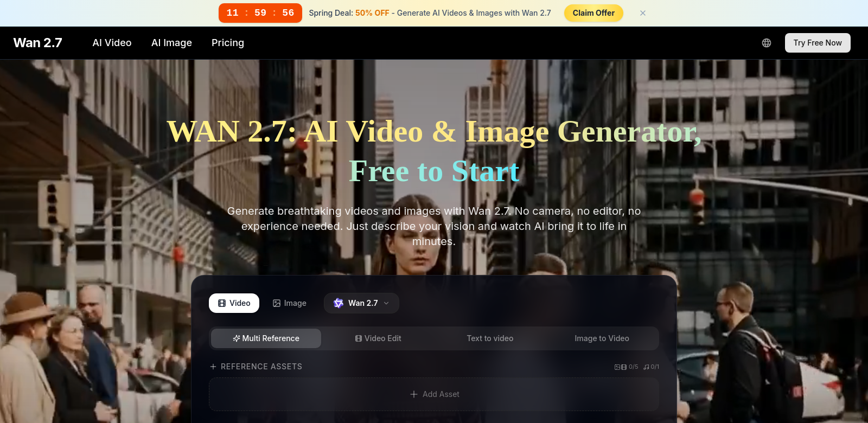Click the 0/1 audio asset counter
The width and height of the screenshot is (868, 423).
[x=651, y=367]
